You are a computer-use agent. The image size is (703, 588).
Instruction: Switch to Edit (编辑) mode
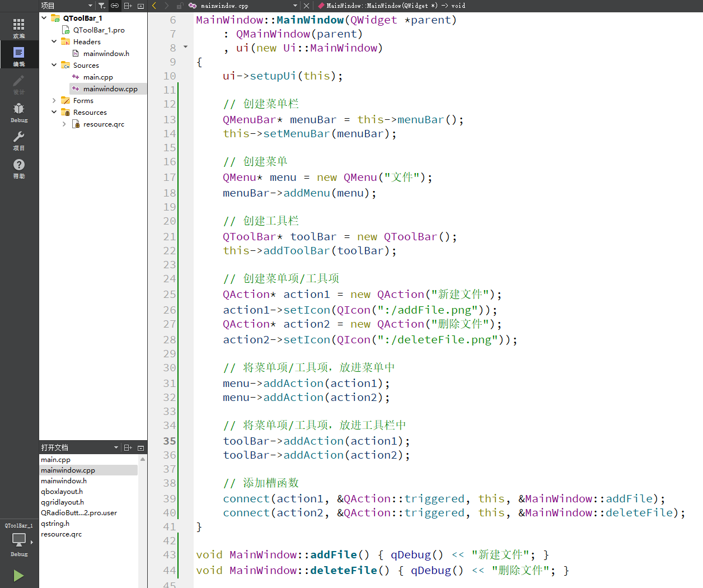coord(19,56)
